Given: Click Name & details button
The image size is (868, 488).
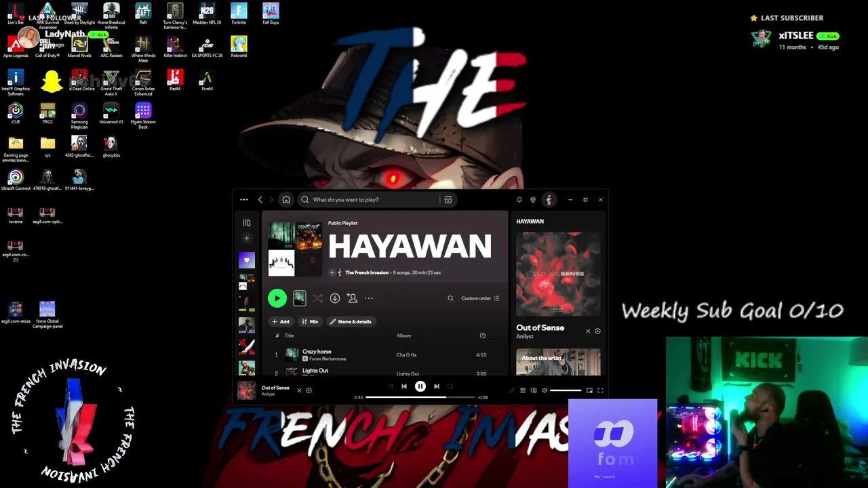Looking at the screenshot, I should (351, 322).
